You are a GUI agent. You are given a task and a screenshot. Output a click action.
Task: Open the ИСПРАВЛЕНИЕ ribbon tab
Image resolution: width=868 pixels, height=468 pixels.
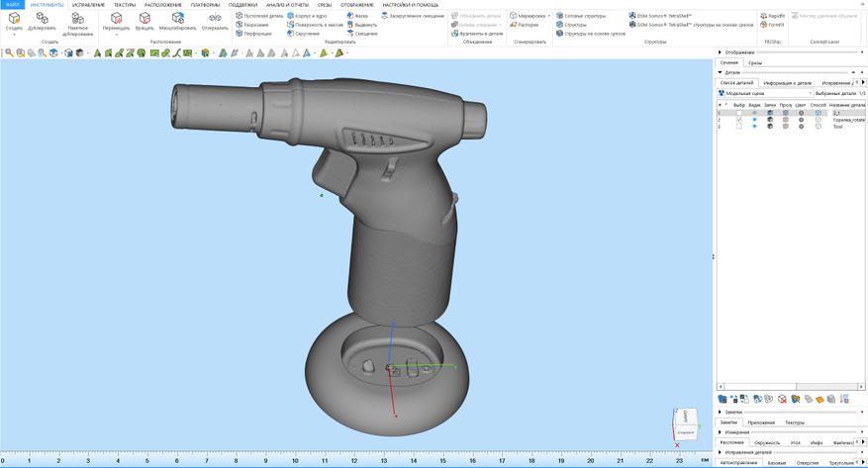[x=88, y=5]
